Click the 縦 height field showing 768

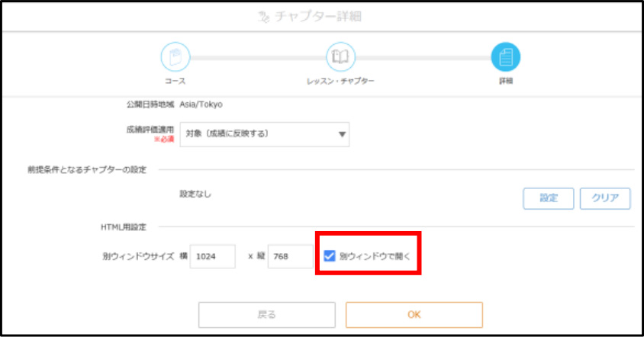(x=291, y=256)
